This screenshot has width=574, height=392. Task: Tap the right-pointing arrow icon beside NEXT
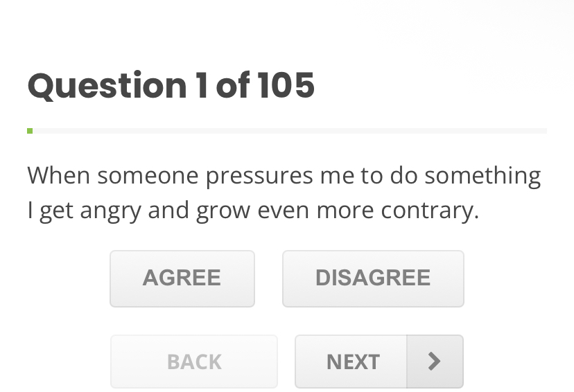(x=435, y=362)
